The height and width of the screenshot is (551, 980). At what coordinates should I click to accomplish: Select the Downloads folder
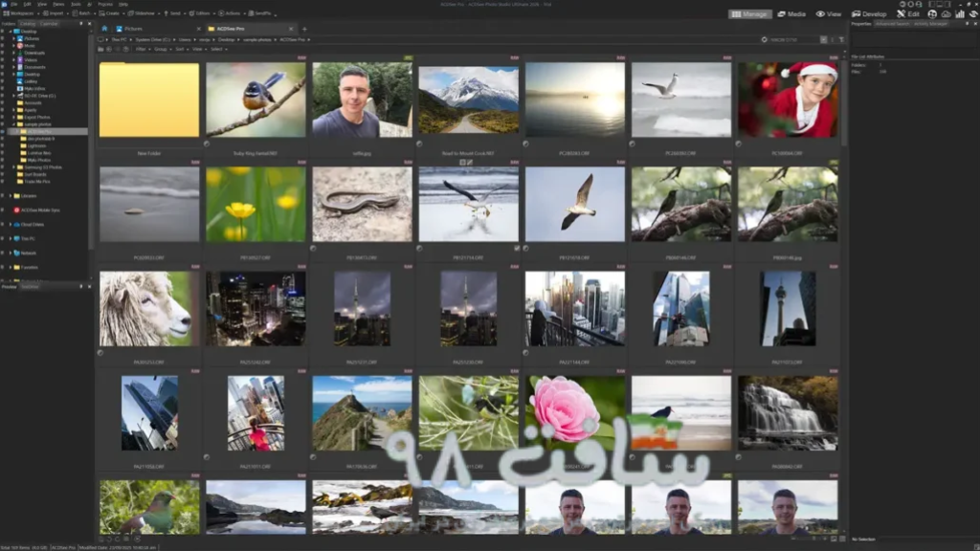click(x=34, y=53)
